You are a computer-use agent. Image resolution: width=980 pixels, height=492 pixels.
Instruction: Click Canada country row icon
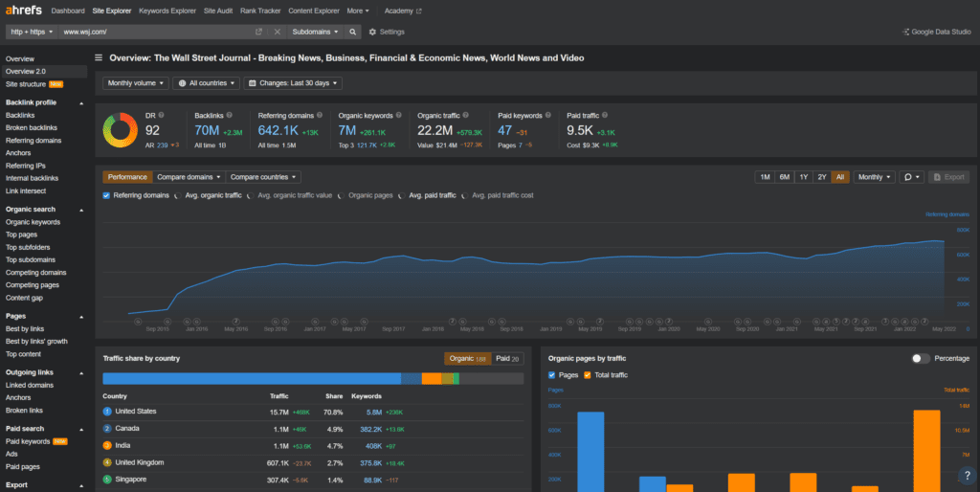107,428
